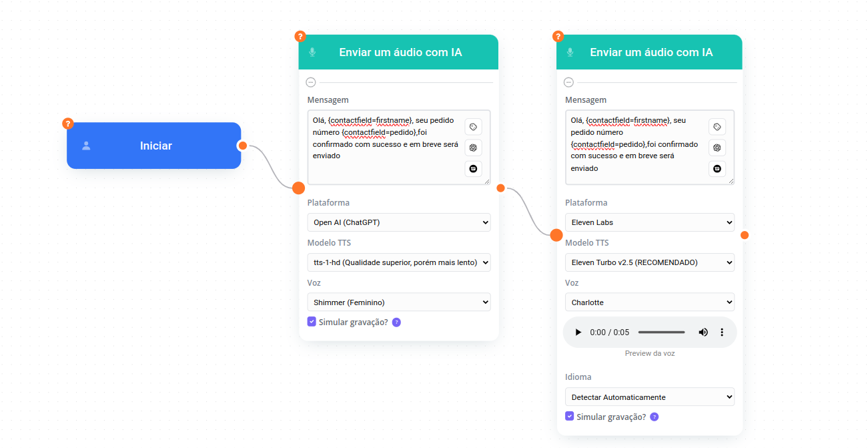Open the Plataforma dropdown showing Open AI (ChatGPT)
868x448 pixels.
398,222
